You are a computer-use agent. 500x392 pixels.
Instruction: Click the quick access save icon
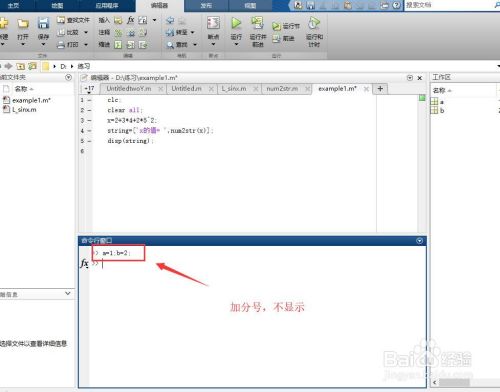point(311,5)
